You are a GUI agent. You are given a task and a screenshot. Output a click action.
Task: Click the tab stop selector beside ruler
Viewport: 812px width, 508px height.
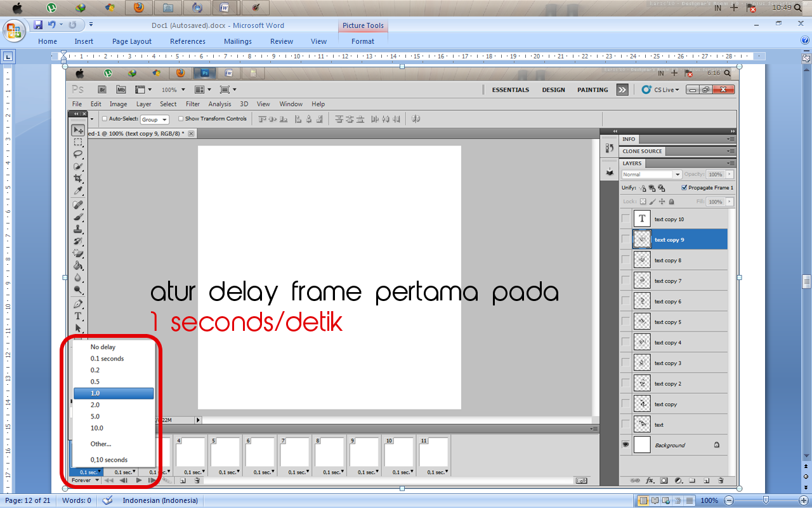tap(8, 57)
